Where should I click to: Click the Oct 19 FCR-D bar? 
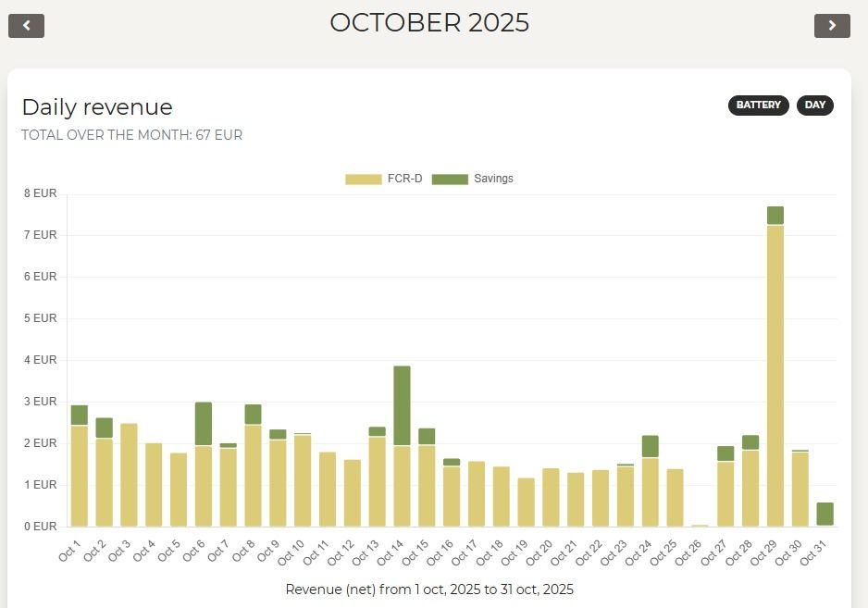tap(527, 502)
